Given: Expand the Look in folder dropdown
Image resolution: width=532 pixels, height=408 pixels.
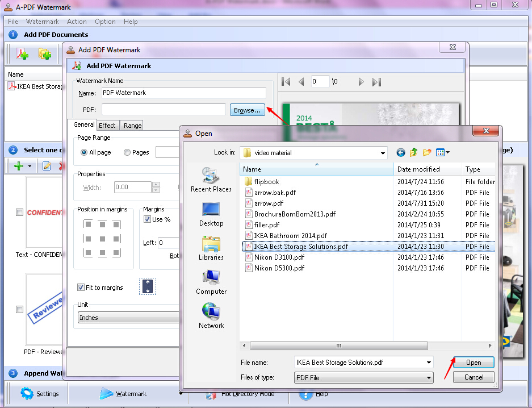Looking at the screenshot, I should tap(383, 153).
